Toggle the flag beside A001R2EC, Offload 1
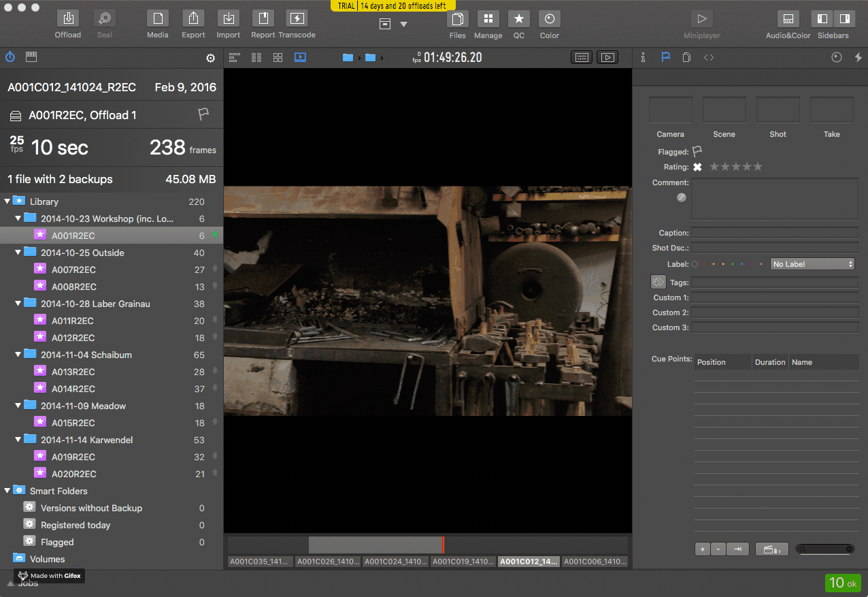Viewport: 868px width, 597px height. pos(203,114)
